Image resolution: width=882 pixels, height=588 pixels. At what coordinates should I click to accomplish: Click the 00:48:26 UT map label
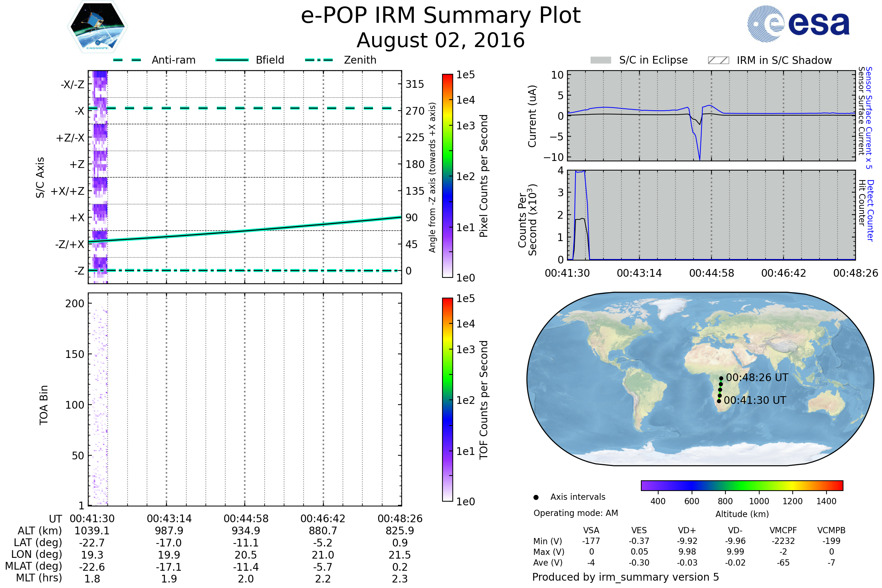[757, 378]
